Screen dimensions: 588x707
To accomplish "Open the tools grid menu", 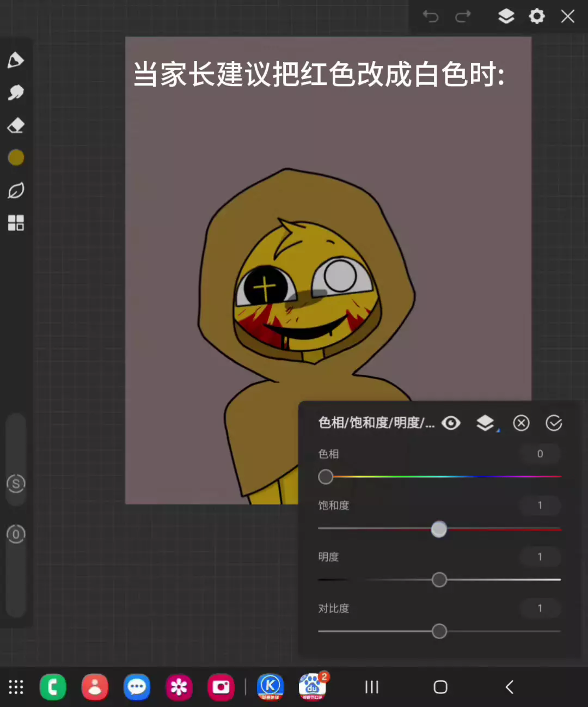I will (16, 223).
